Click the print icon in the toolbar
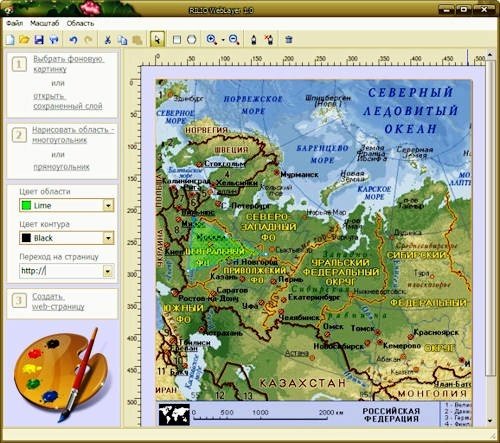The height and width of the screenshot is (443, 500). tap(54, 40)
